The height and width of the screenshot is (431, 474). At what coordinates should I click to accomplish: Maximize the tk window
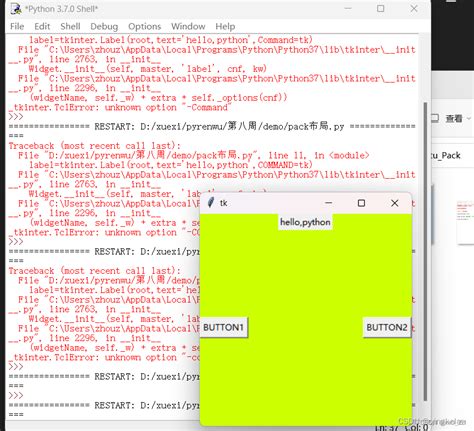coord(361,203)
